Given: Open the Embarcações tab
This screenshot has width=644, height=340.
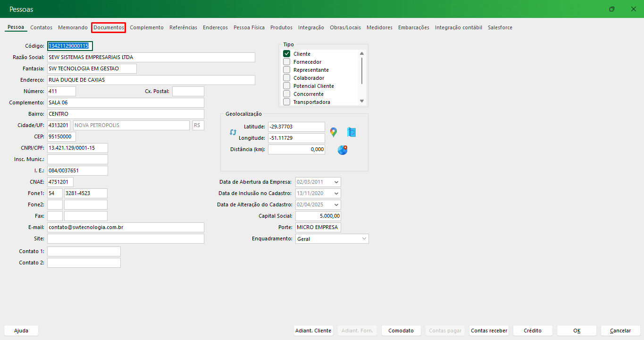Looking at the screenshot, I should point(414,27).
